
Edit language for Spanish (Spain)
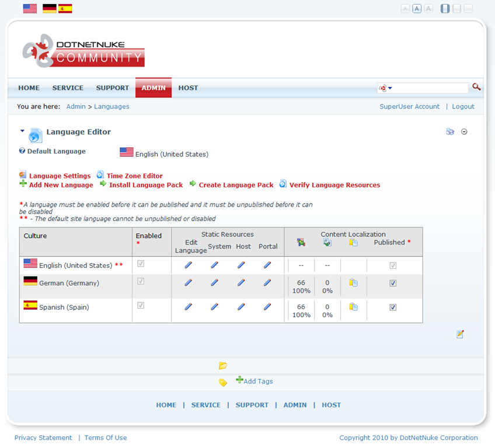pos(189,306)
